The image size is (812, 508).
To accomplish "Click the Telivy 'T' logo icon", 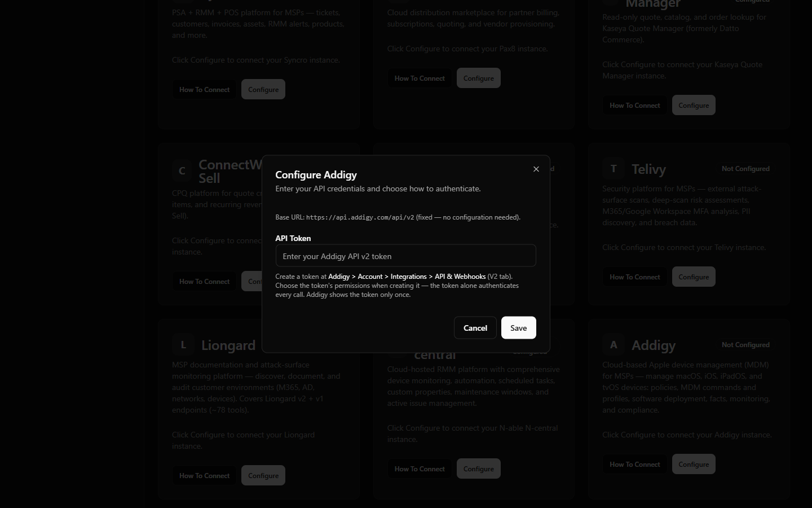I will 614,169.
